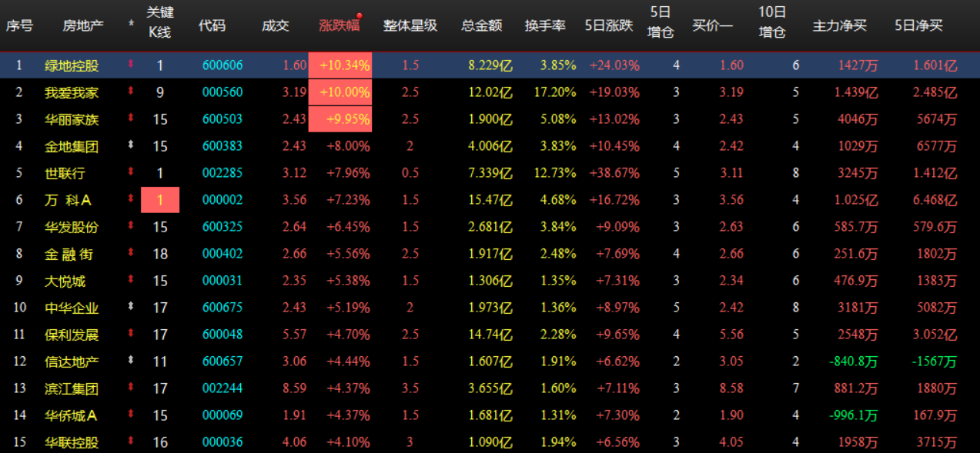Sort by 总金额 column header
Screen dimensions: 980x453
coord(482,25)
